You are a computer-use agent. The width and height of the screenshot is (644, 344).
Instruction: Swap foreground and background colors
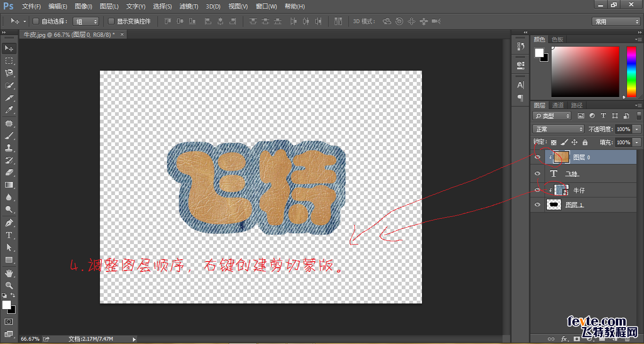click(x=13, y=295)
